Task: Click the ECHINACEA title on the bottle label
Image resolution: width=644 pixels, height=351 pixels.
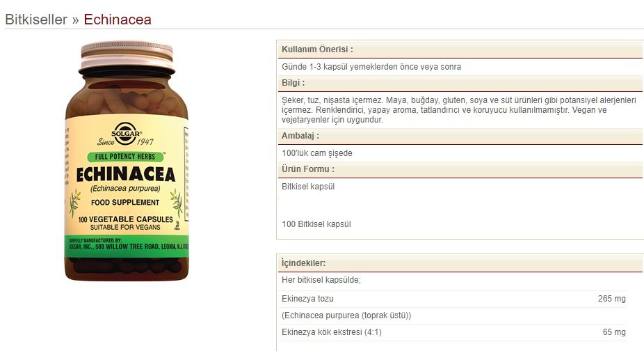Action: [126, 175]
